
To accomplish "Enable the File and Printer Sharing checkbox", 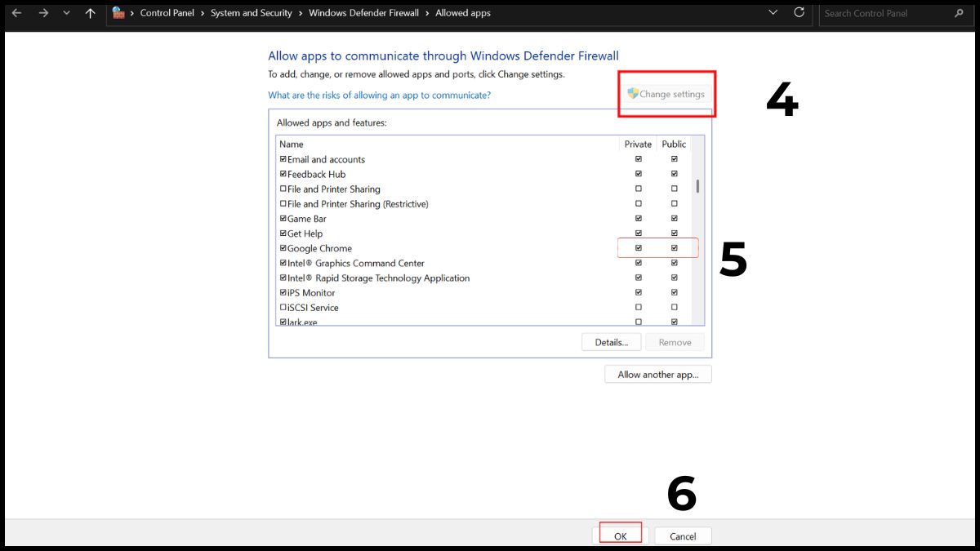I will click(x=283, y=189).
